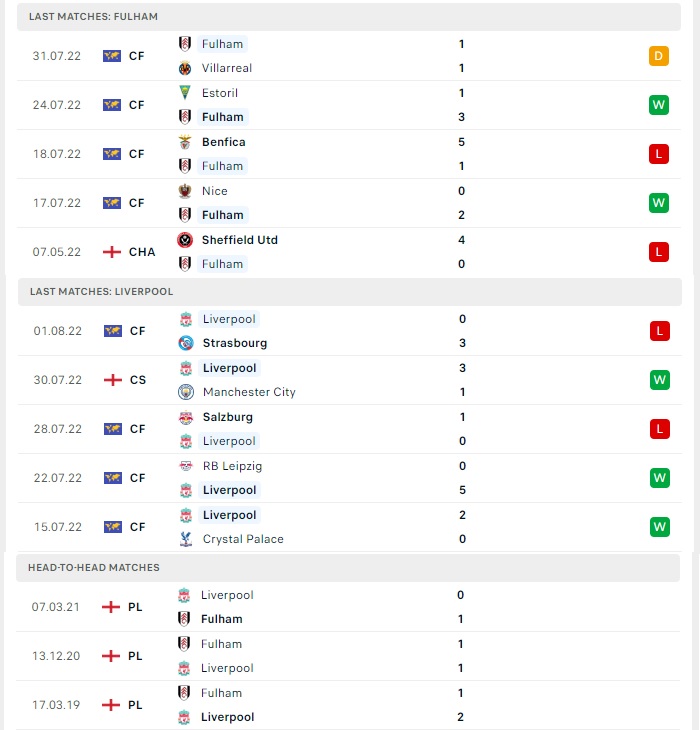Click the Benfica club crest icon
The width and height of the screenshot is (700, 730).
[185, 142]
